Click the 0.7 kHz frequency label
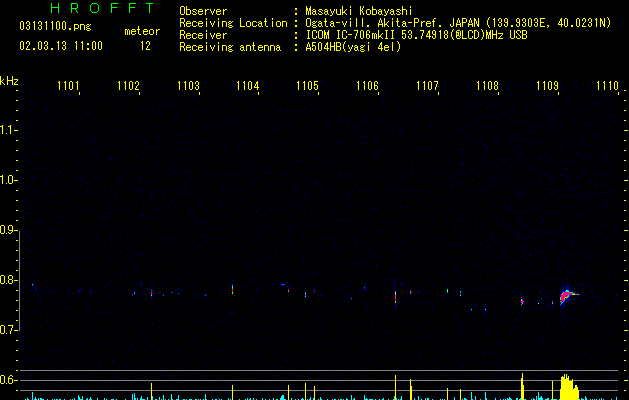 (x=8, y=330)
